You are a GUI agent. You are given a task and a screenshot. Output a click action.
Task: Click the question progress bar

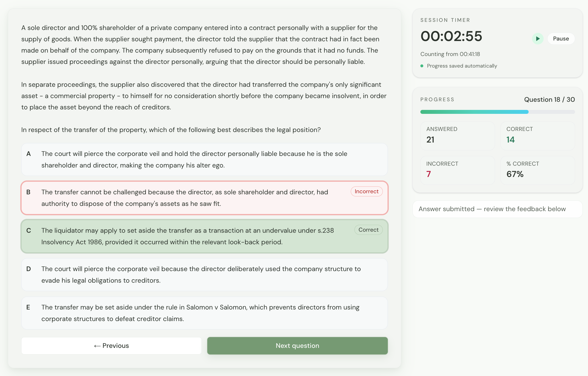[x=497, y=112]
